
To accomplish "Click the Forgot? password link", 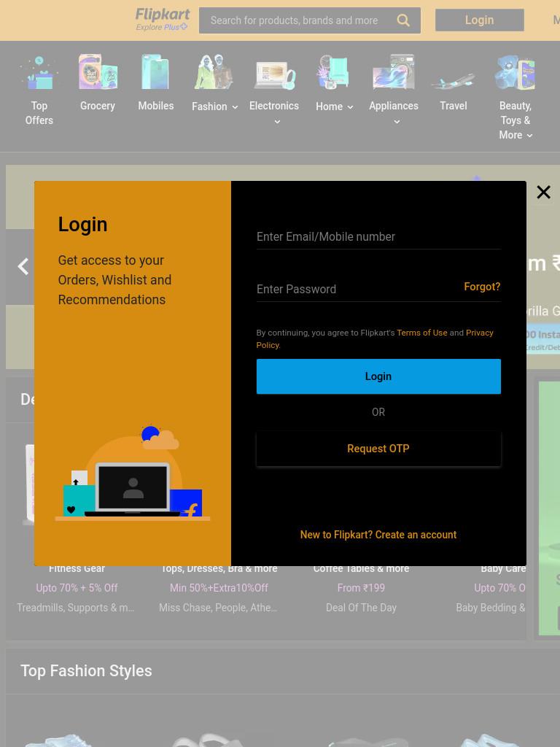I will [x=482, y=287].
